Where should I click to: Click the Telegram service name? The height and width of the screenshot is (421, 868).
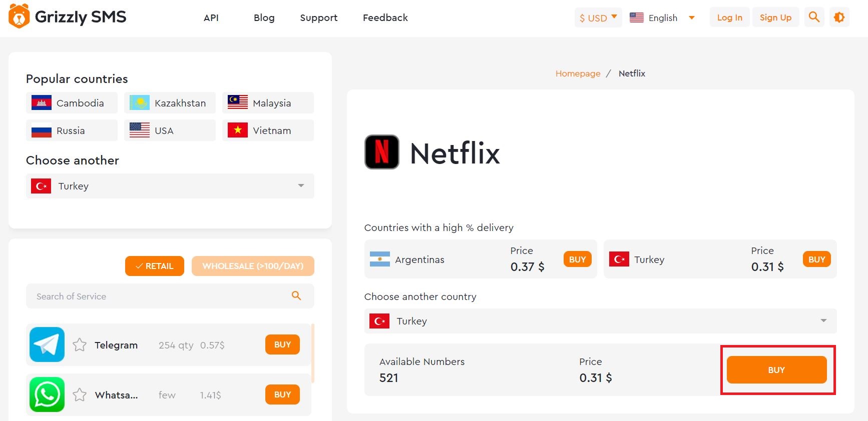click(x=116, y=345)
